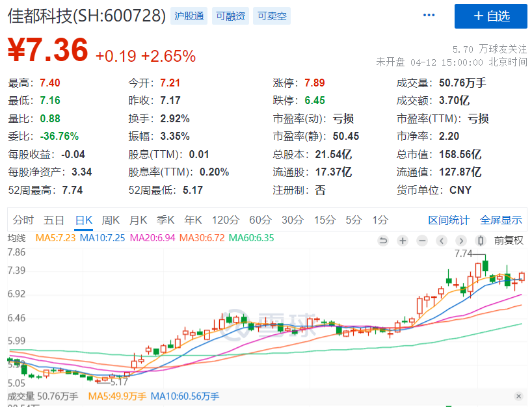
Task: Click the 52周最低 value 5.17
Action: click(x=193, y=190)
